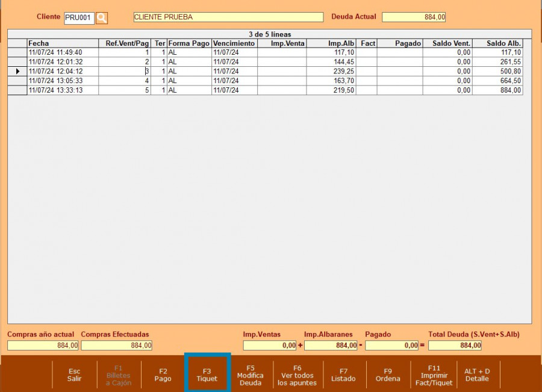The height and width of the screenshot is (392, 542).
Task: Open the F2 Pago function
Action: (163, 375)
